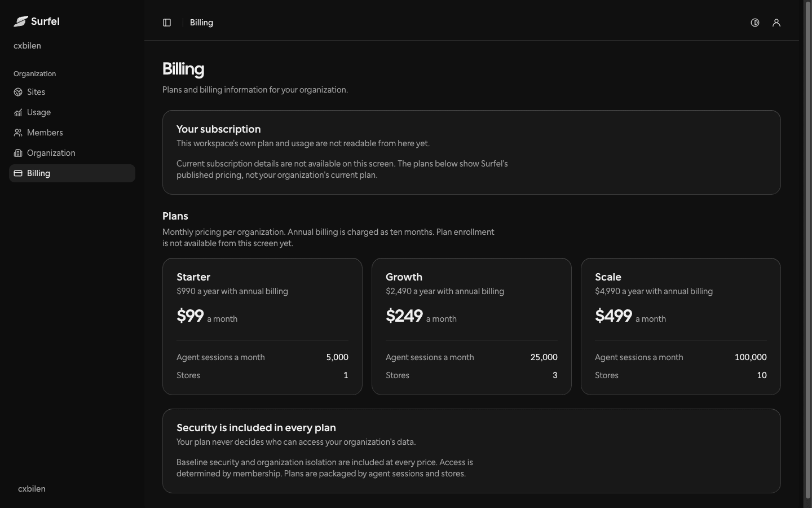Click the Billing breadcrumb in header
This screenshot has width=812, height=508.
tap(201, 23)
